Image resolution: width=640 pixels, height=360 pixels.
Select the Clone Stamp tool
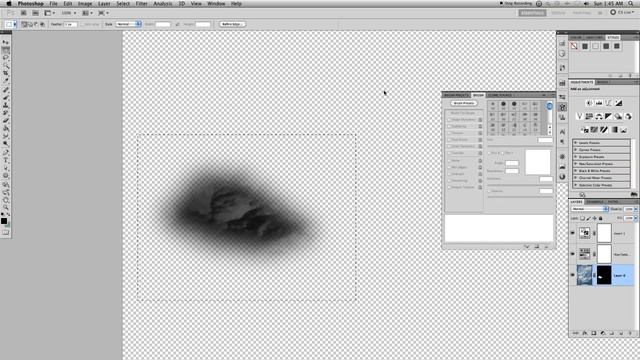point(6,105)
